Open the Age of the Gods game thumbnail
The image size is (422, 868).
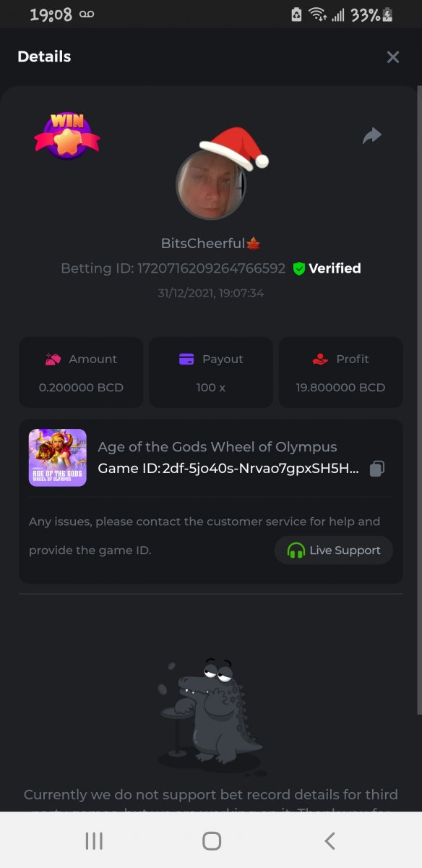[58, 458]
